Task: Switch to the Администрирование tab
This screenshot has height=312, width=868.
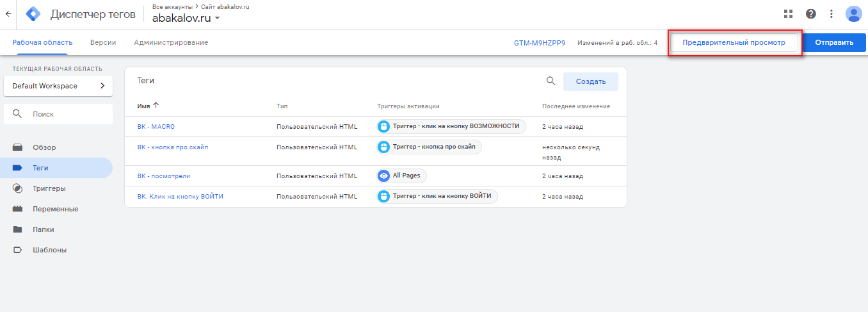Action: [x=171, y=42]
